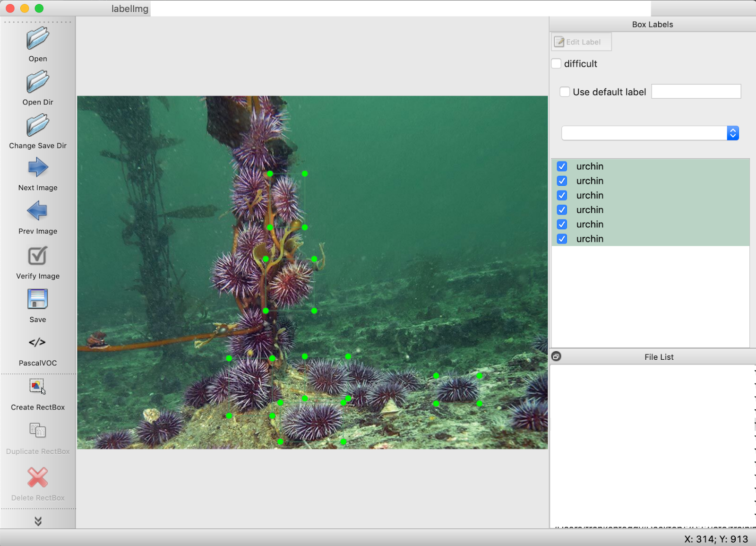
Task: Toggle the Use default label checkbox
Action: click(x=565, y=92)
